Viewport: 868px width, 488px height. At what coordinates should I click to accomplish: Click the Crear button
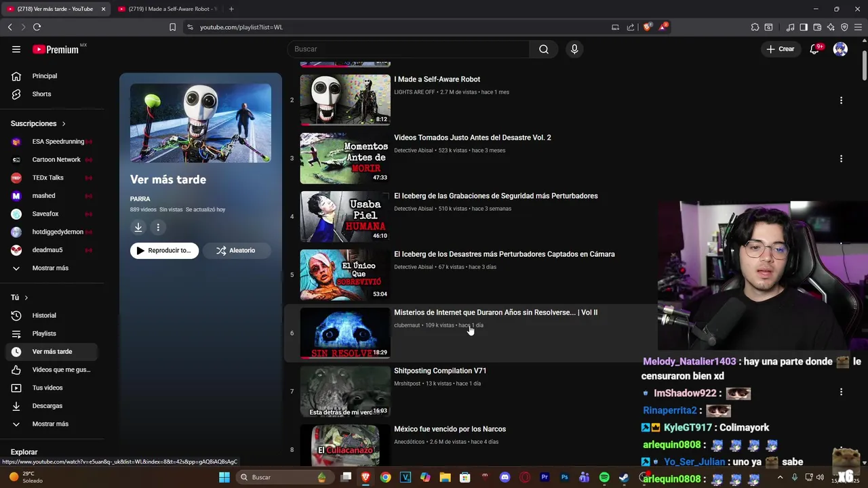tap(780, 49)
